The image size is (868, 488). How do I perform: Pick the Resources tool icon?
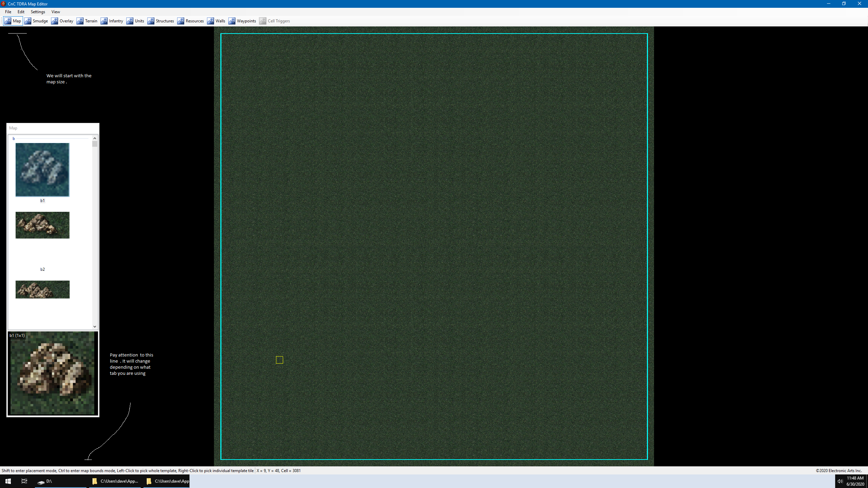[181, 21]
